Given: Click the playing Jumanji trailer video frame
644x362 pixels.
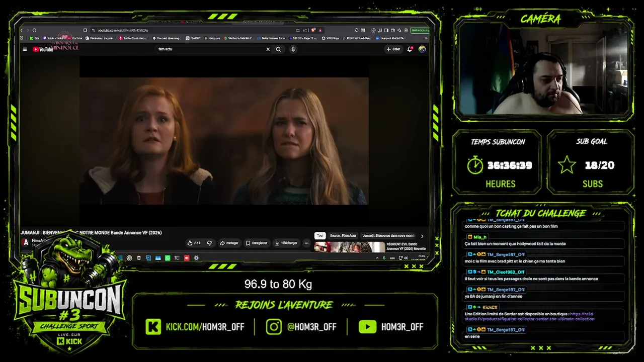Looking at the screenshot, I should pos(224,141).
